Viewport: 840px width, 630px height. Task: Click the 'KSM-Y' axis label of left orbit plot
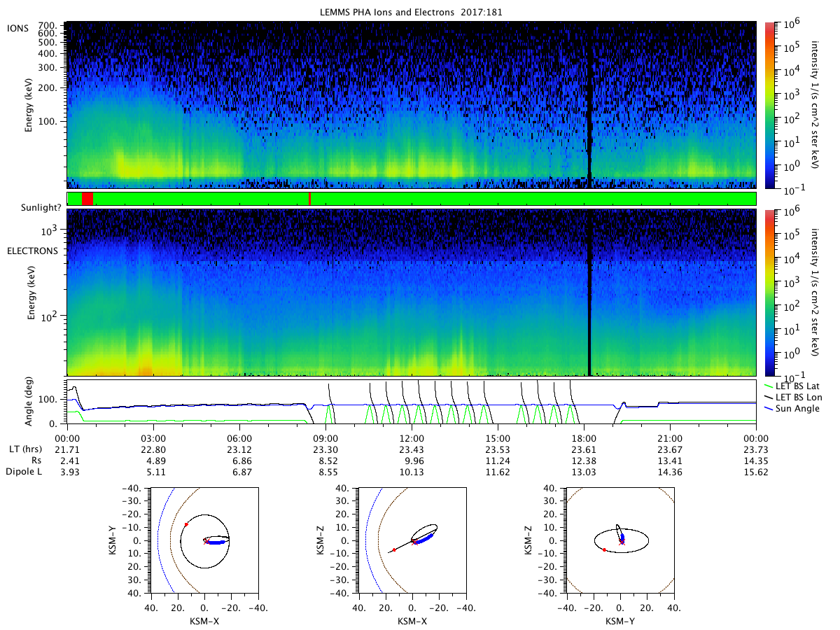coord(112,540)
